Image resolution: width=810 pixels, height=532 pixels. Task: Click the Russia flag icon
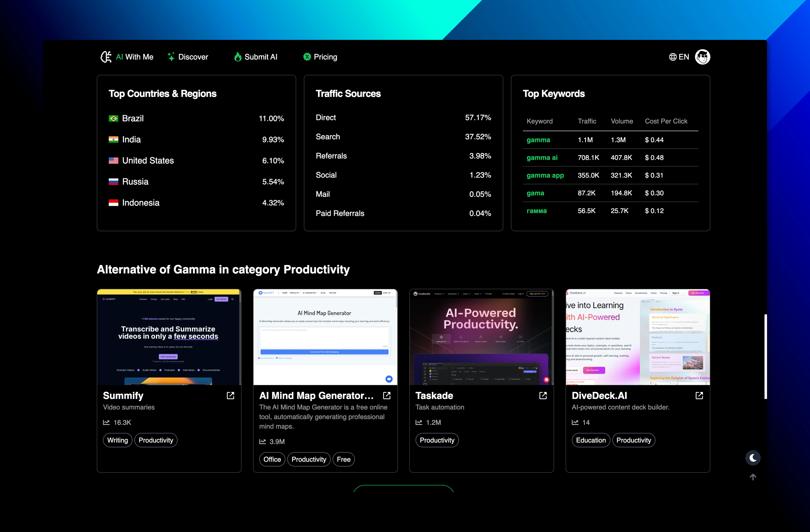[113, 182]
